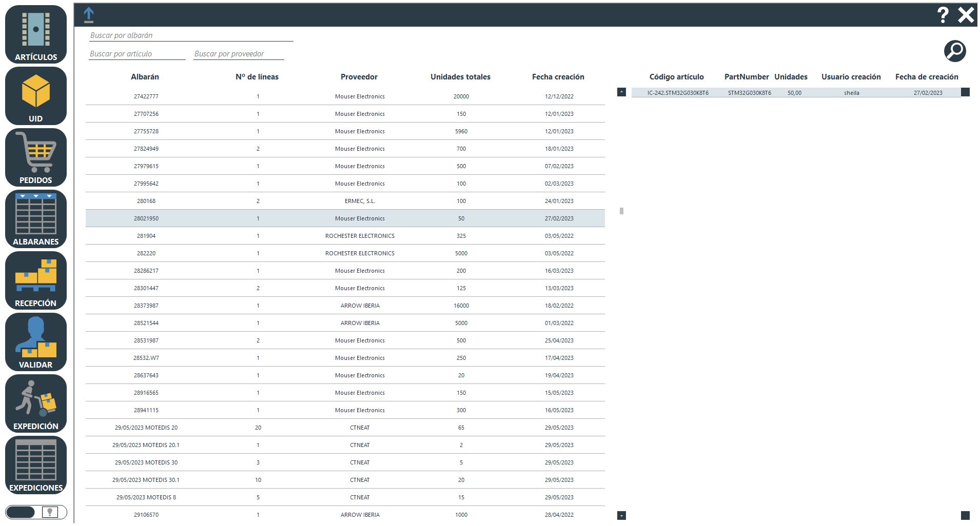This screenshot has width=980, height=526.
Task: Open the Validar module
Action: tap(36, 342)
